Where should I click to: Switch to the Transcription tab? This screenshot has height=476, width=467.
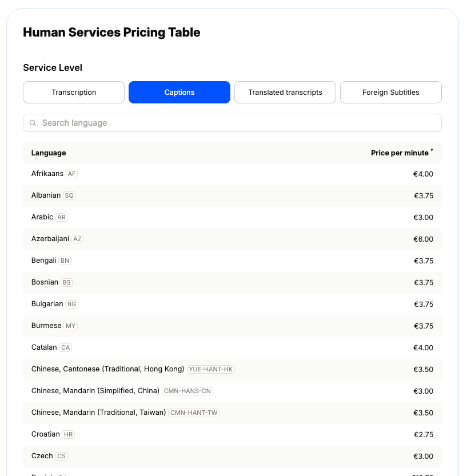[x=73, y=92]
